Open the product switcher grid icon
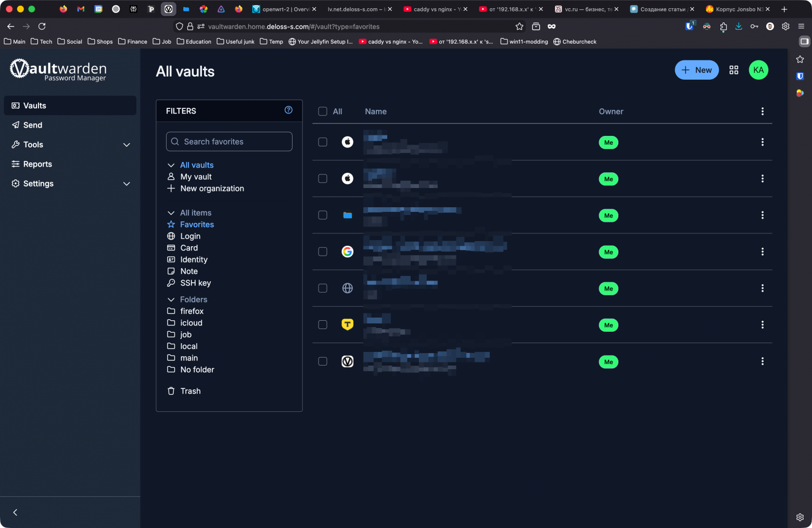The image size is (812, 528). [x=734, y=70]
